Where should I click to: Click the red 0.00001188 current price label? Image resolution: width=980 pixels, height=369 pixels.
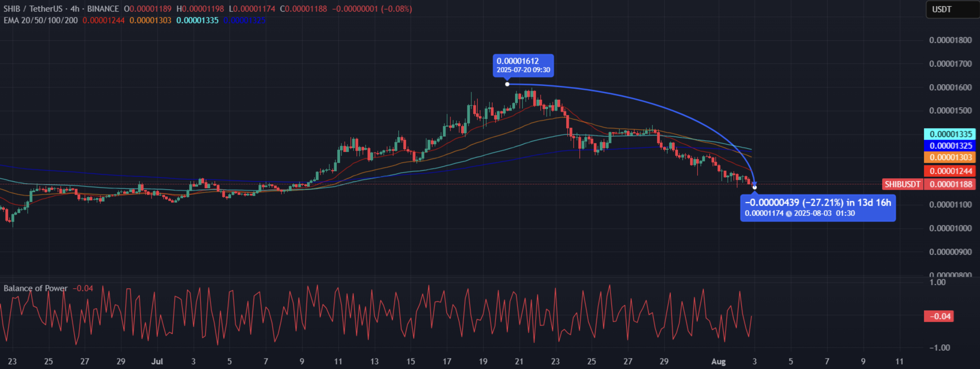coord(950,184)
